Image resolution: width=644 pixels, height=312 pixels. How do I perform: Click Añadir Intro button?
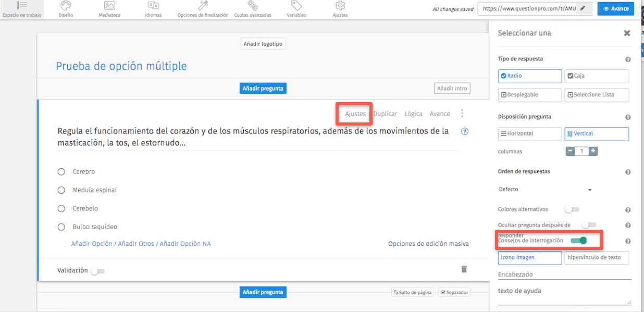tap(452, 89)
